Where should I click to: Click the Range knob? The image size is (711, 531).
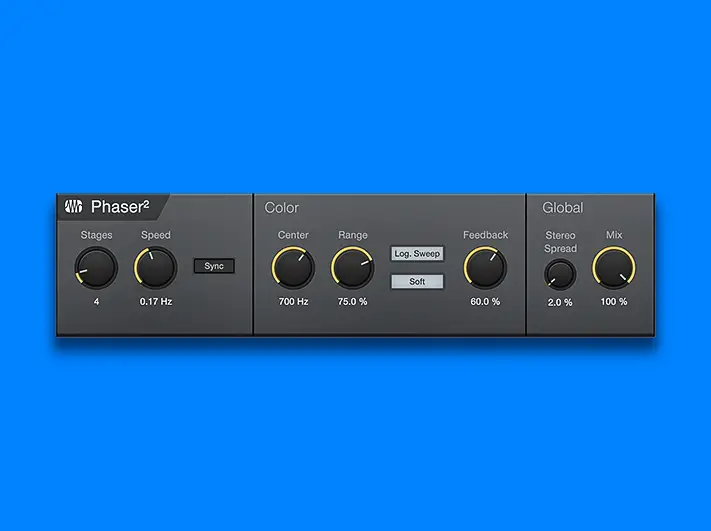[352, 268]
